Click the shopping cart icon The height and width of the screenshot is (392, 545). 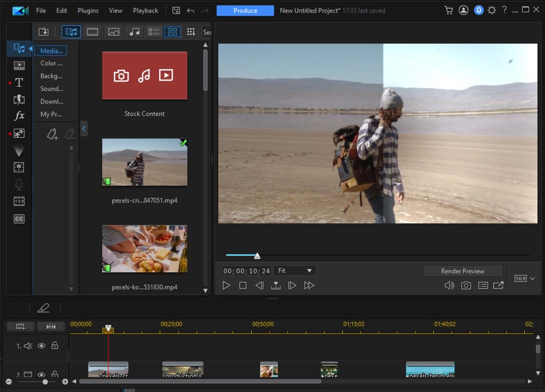[449, 10]
